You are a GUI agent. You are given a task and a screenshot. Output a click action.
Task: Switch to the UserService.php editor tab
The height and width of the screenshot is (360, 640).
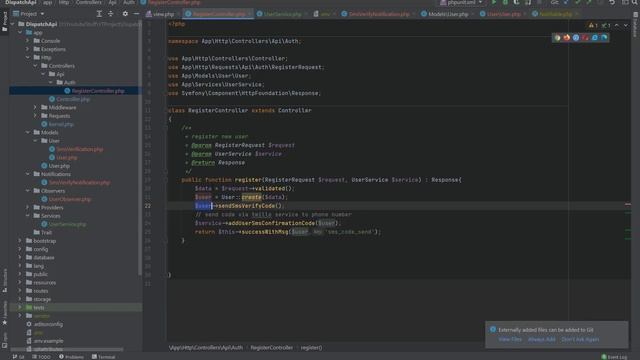[x=282, y=14]
